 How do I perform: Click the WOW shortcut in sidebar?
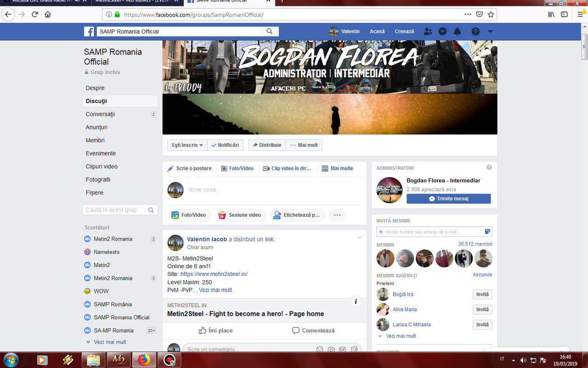pos(102,291)
